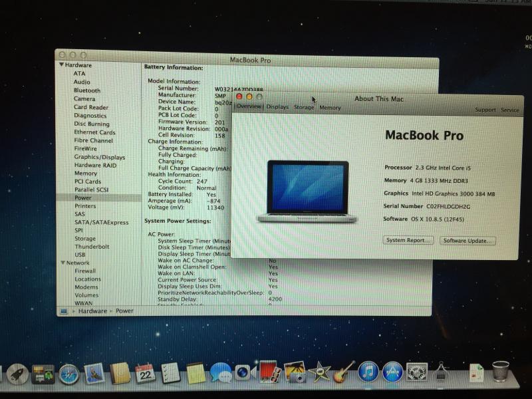Select Audio in the sidebar
Viewport: 532px width, 399px height.
tap(82, 82)
